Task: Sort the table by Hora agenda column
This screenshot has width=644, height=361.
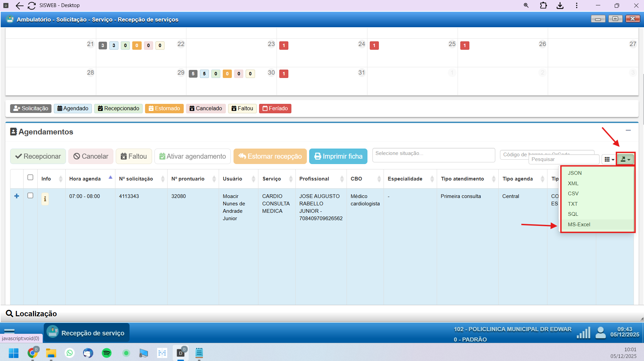Action: (x=85, y=179)
